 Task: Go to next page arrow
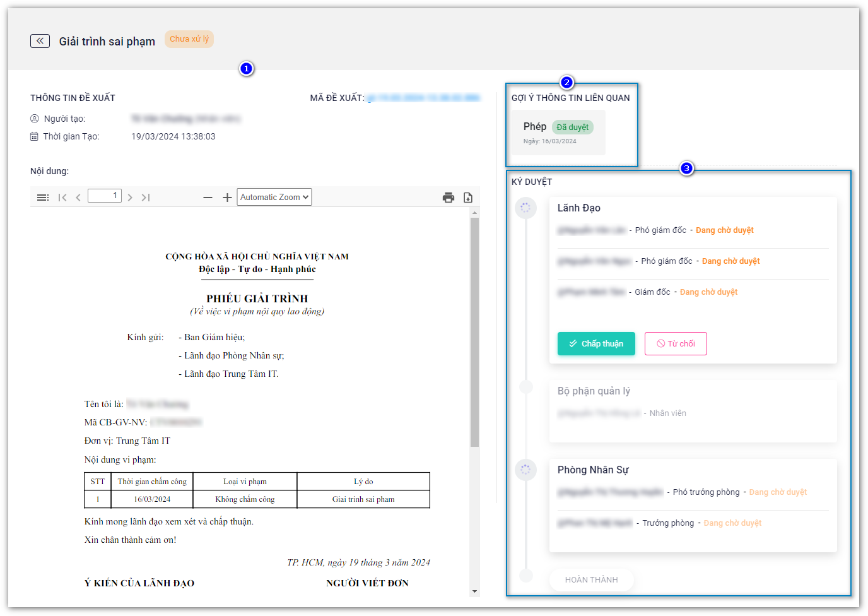pos(130,198)
